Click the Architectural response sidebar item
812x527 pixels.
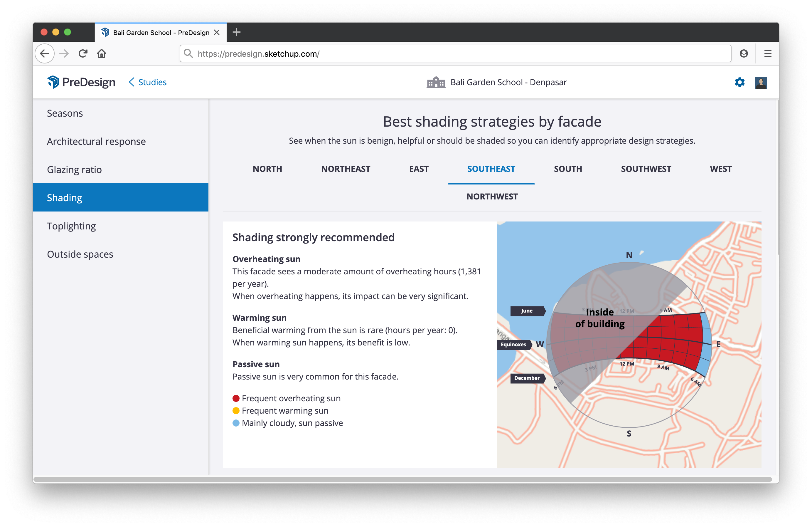point(97,141)
